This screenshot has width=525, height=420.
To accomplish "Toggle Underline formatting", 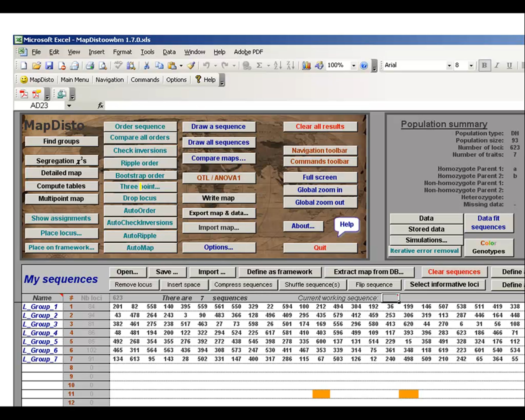I will (509, 65).
